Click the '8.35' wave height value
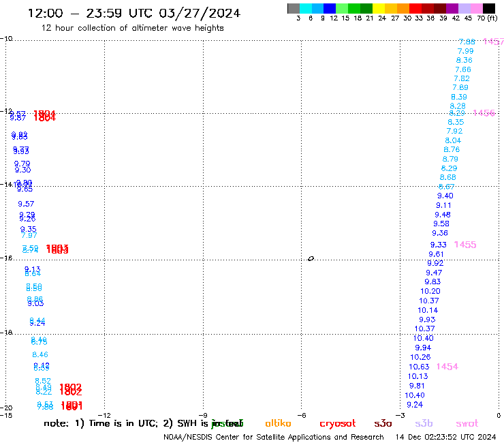This screenshot has width=504, height=443. 456,122
